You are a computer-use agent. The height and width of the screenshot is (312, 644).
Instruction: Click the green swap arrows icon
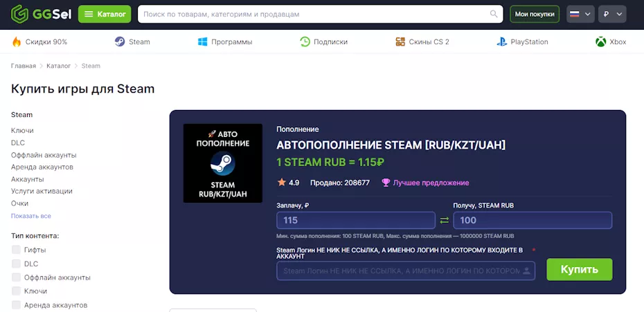point(445,221)
